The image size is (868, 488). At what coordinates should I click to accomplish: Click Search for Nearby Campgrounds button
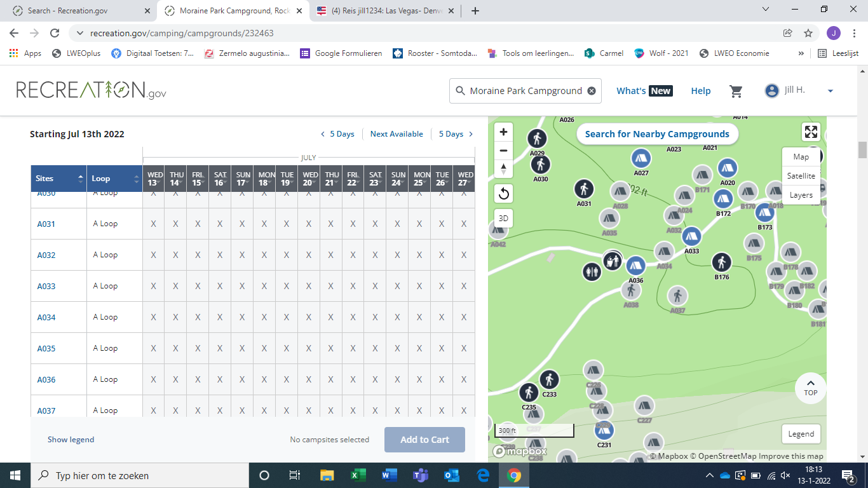click(657, 134)
